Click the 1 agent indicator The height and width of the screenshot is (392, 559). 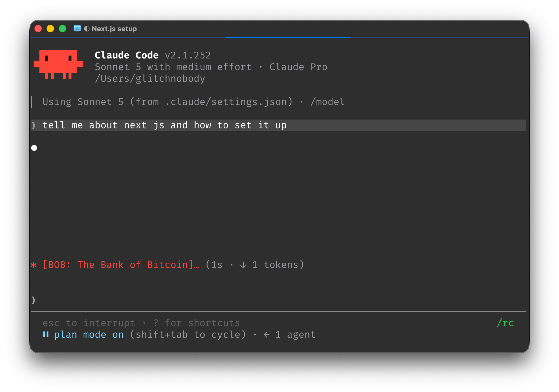click(x=295, y=335)
